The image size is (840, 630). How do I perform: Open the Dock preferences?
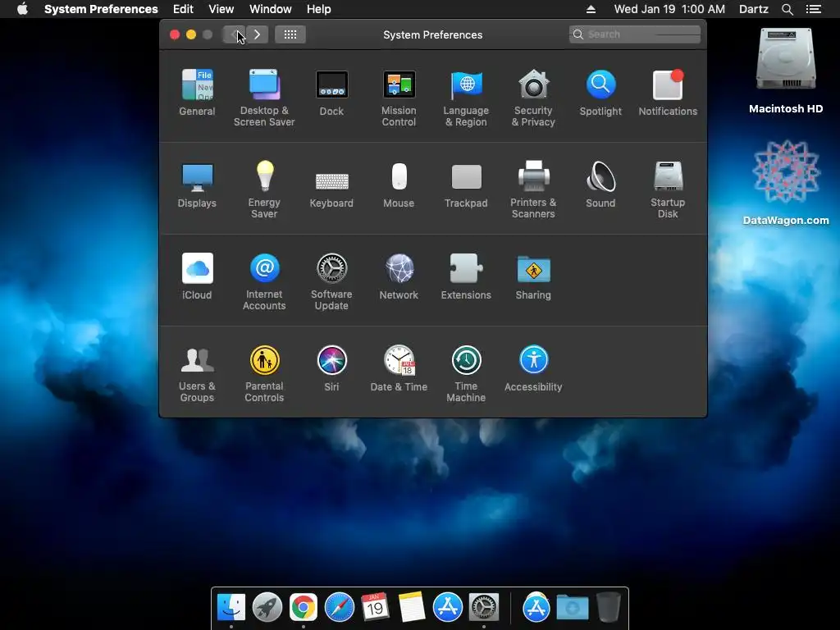coord(331,92)
